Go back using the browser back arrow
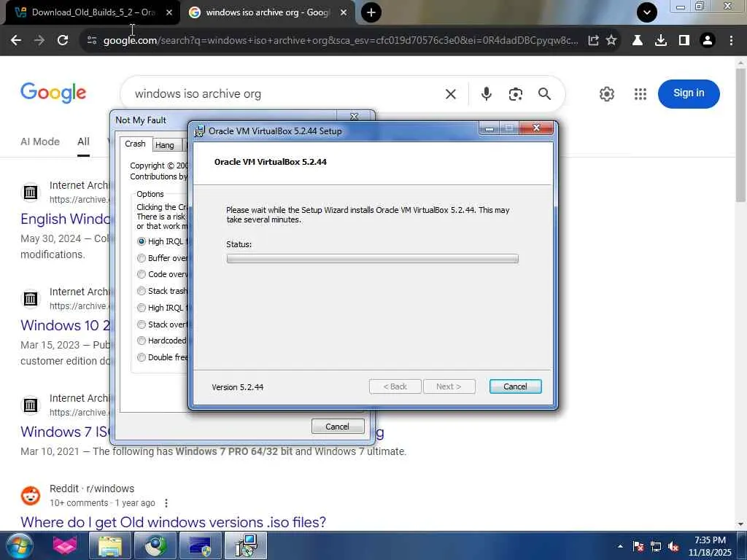The image size is (747, 560). [16, 41]
